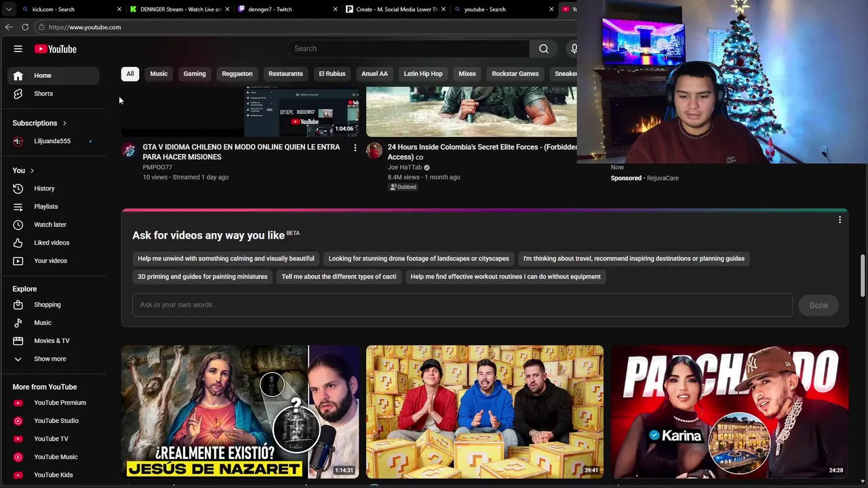
Task: Click the PMPOO77 channel avatar
Action: click(x=129, y=150)
